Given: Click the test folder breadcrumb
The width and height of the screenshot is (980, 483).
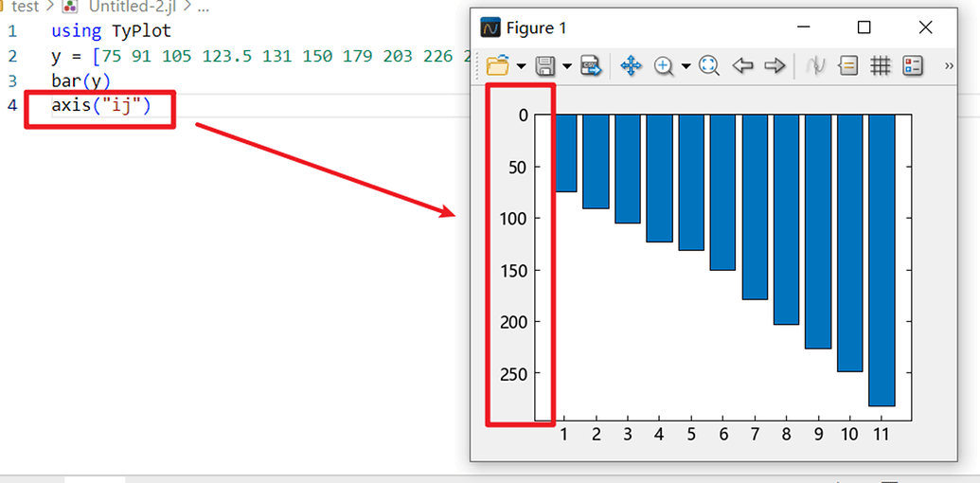Looking at the screenshot, I should click(25, 7).
